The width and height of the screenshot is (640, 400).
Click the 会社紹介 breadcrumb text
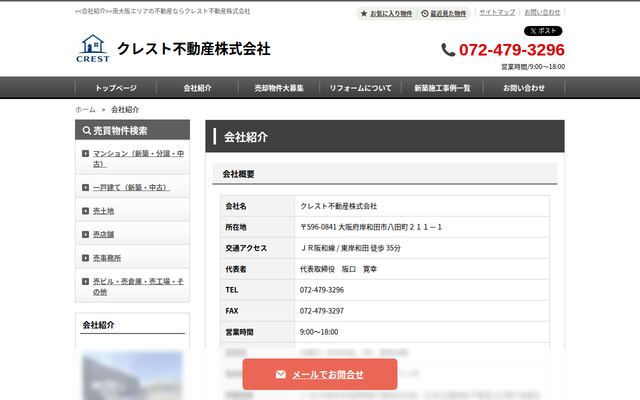[x=125, y=109]
